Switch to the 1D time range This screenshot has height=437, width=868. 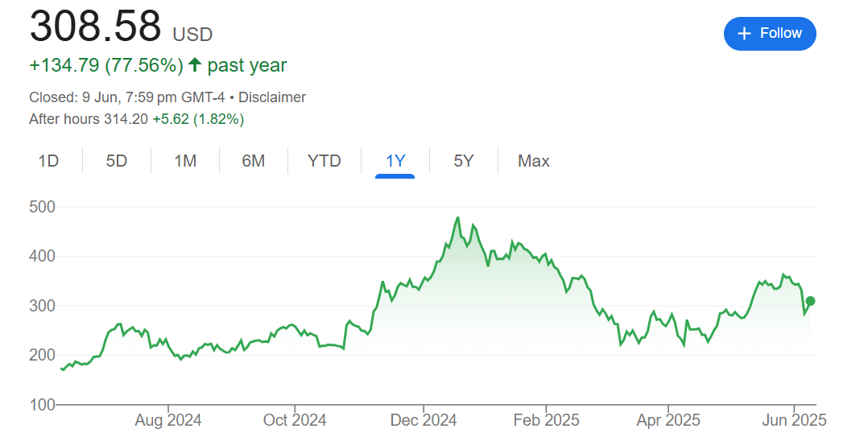coord(48,161)
